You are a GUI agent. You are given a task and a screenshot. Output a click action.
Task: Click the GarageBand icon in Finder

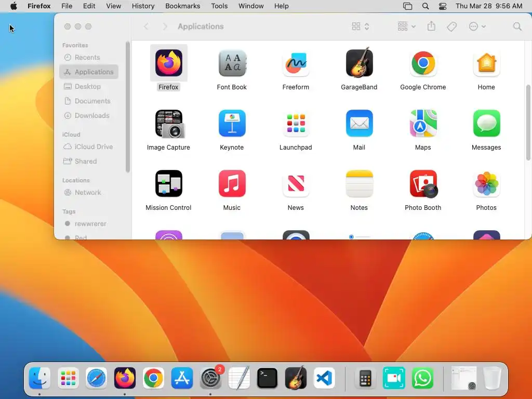point(360,62)
